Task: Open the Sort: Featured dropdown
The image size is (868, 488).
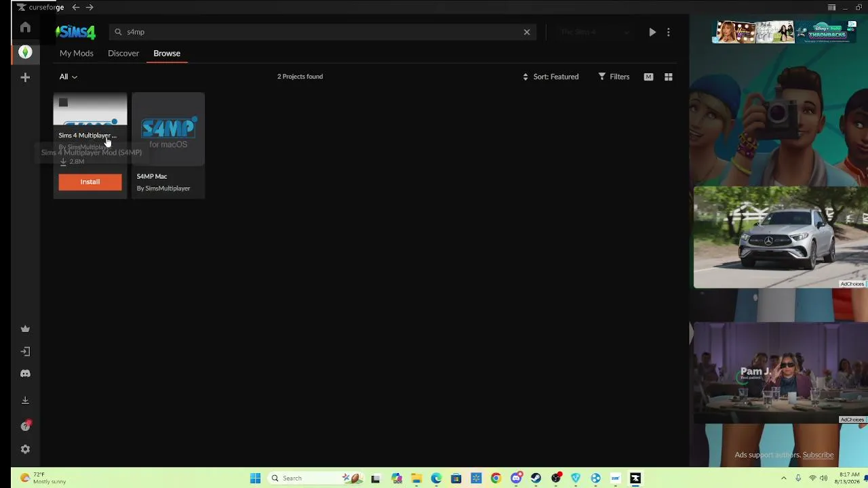Action: coord(550,77)
